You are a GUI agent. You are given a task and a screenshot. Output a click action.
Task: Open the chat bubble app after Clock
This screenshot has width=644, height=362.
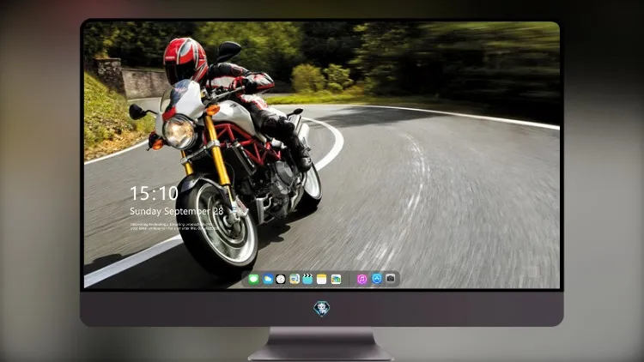tap(295, 280)
